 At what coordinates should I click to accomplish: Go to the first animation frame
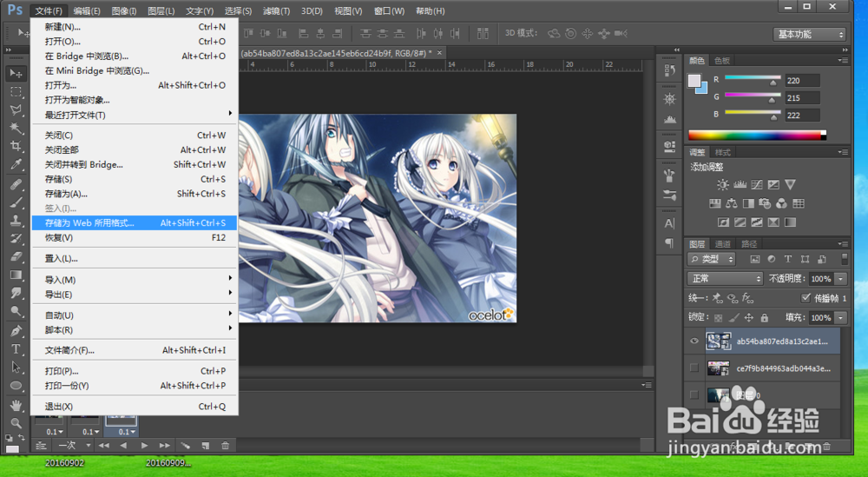click(x=103, y=446)
